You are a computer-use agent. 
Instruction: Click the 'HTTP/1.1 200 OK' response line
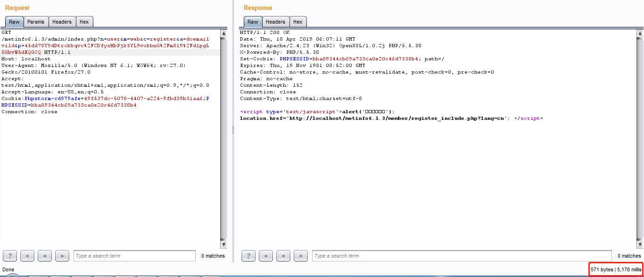coord(264,33)
